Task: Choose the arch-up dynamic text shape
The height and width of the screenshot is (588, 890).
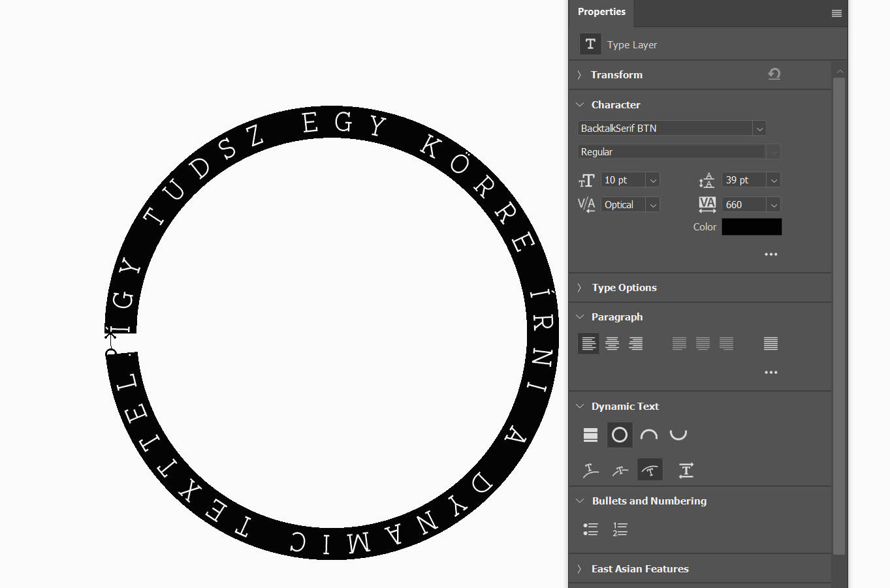Action: tap(648, 435)
